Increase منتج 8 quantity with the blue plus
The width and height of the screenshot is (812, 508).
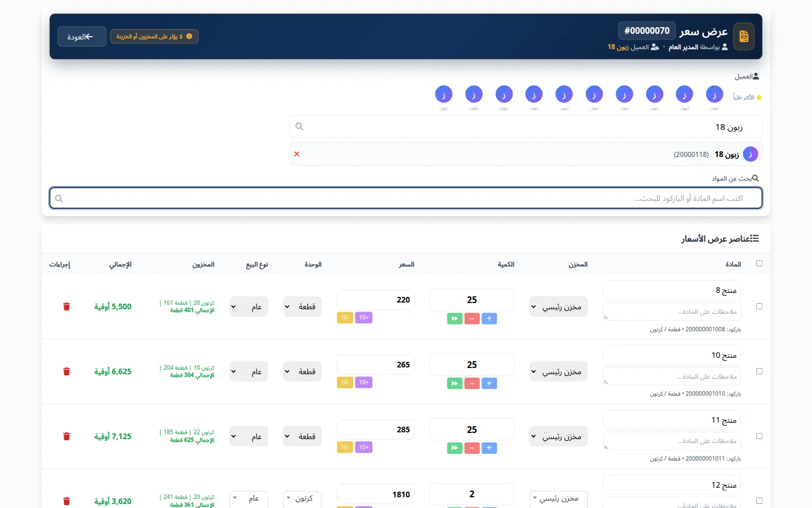(x=489, y=318)
